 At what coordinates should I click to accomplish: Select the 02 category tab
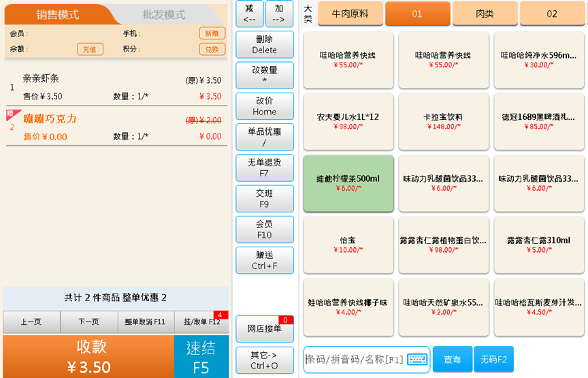point(552,14)
